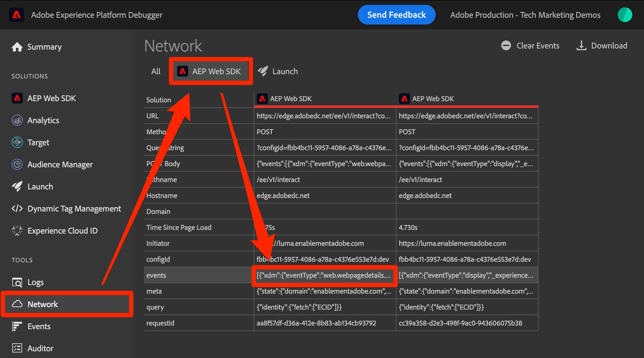Screen dimensions: 644x358
Task: Click the user profile avatar
Action: pos(625,15)
